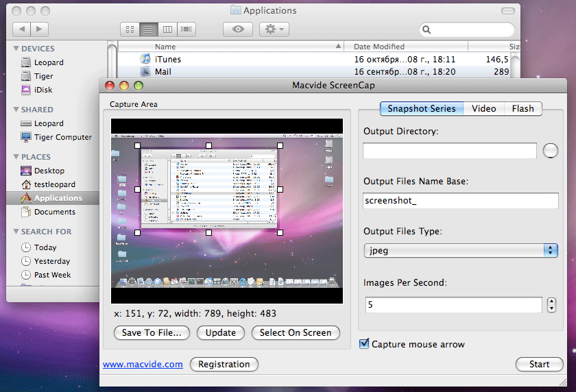Image resolution: width=576 pixels, height=392 pixels.
Task: Switch Finder to list view
Action: [149, 29]
